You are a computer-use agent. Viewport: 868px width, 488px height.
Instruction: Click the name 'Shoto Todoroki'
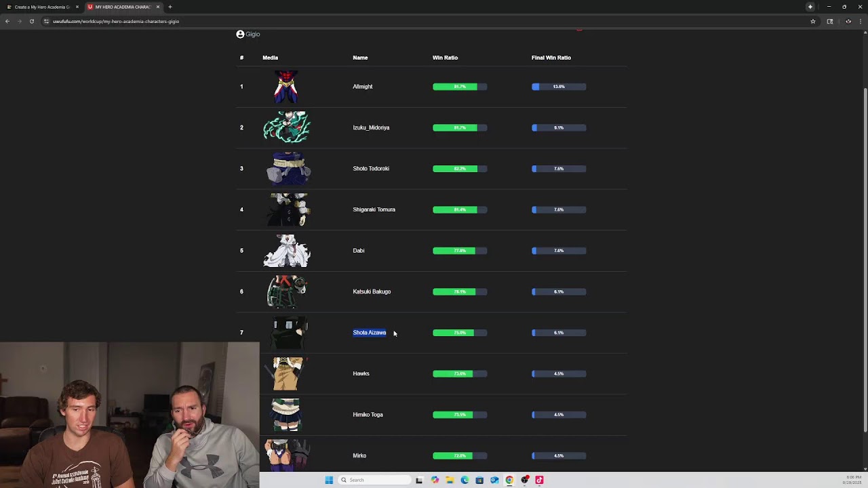pyautogui.click(x=371, y=169)
